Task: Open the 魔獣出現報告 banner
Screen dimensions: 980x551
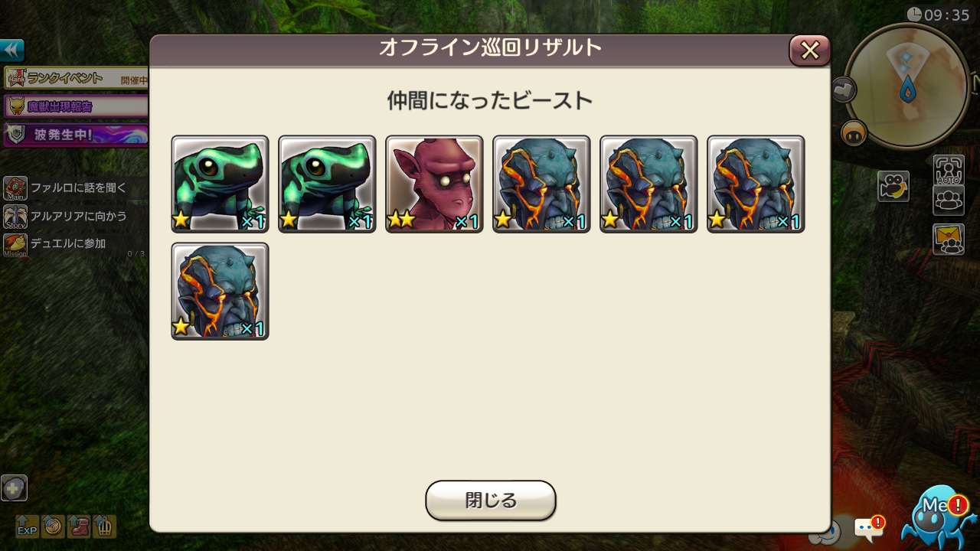Action: click(x=76, y=106)
